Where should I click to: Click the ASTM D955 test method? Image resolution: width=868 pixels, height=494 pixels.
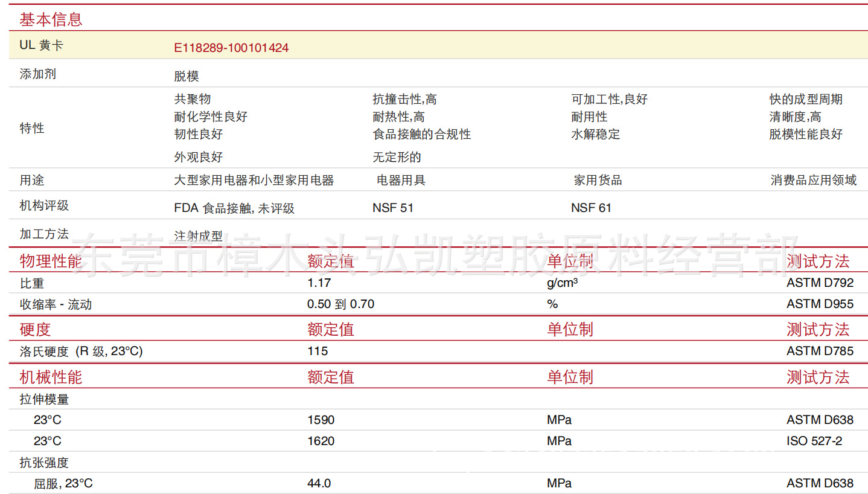pos(820,304)
